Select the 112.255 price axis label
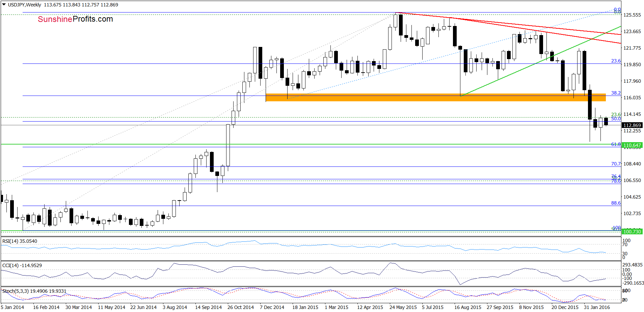The image size is (644, 312). [632, 131]
